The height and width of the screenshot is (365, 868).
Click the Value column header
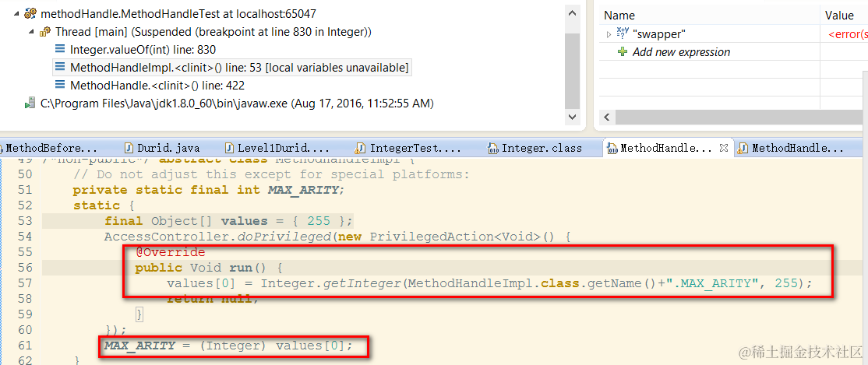click(x=839, y=16)
